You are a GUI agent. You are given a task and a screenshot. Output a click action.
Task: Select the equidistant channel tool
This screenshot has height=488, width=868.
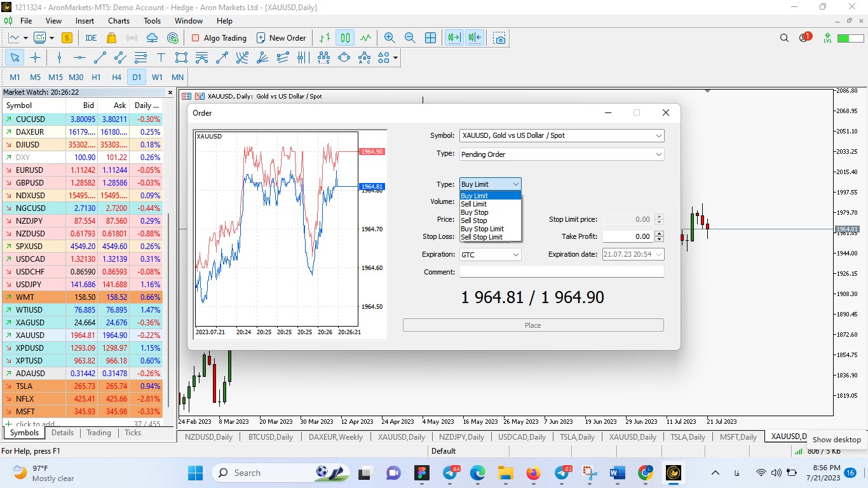click(x=120, y=57)
